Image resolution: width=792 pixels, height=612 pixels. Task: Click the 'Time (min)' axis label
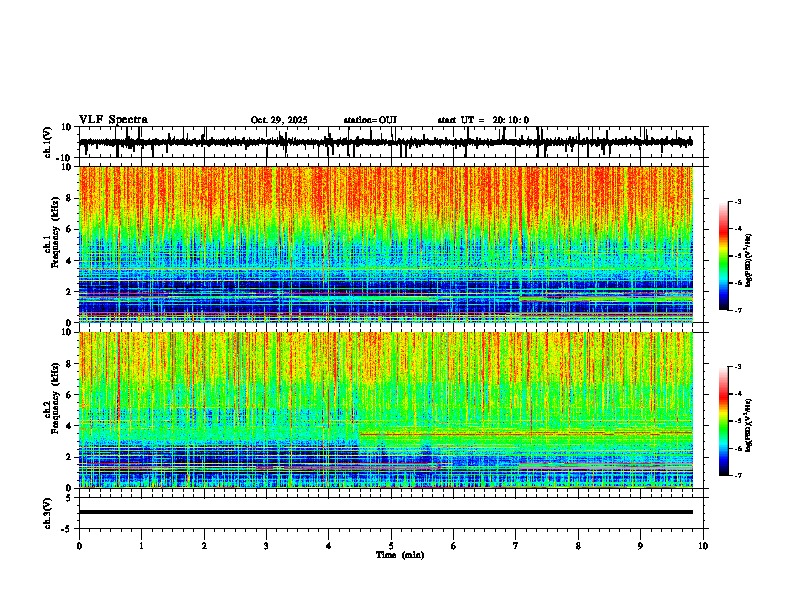point(400,555)
